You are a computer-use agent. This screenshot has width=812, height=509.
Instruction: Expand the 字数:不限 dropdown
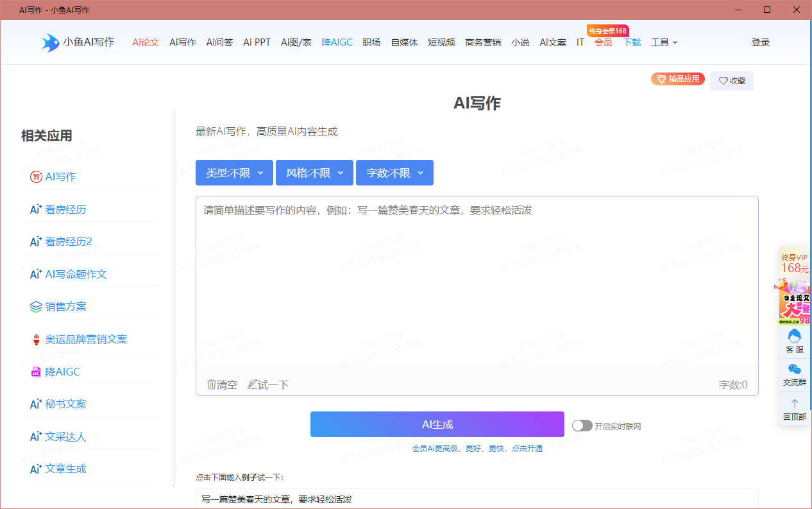coord(394,173)
